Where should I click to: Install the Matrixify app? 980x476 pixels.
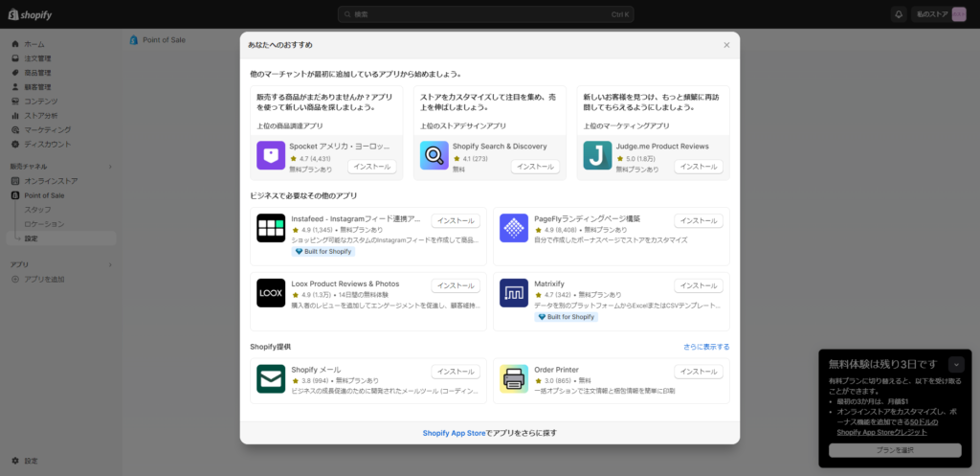tap(698, 285)
